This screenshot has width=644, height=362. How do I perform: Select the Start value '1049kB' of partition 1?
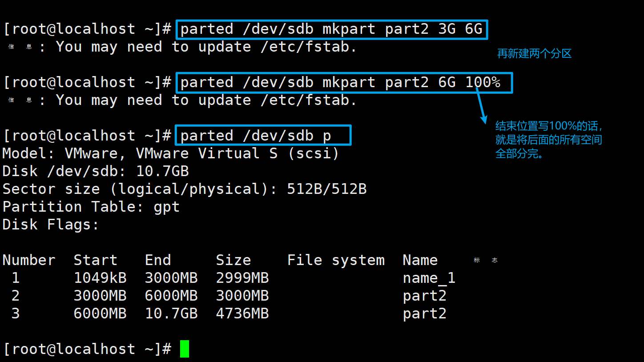tap(100, 278)
